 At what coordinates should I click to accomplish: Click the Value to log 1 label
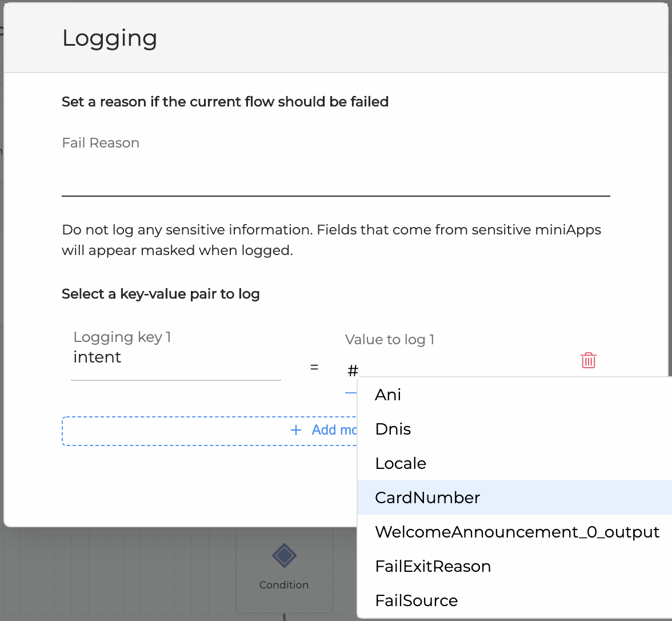390,340
